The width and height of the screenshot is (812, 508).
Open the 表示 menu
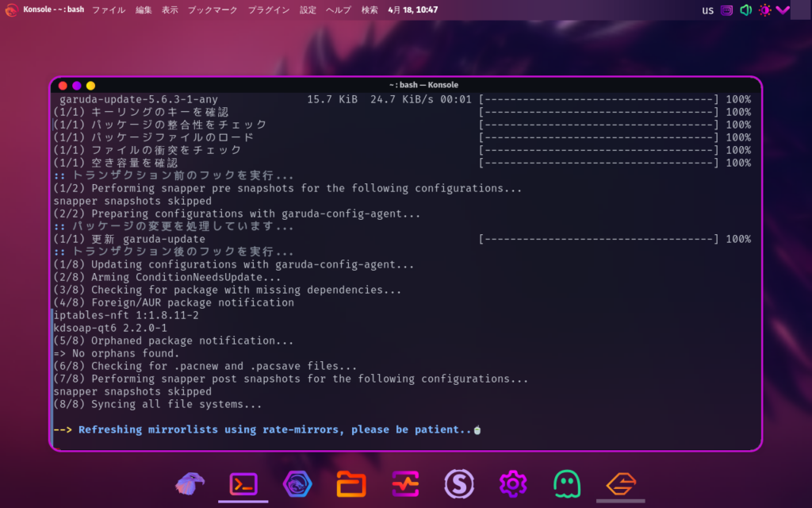tap(170, 10)
